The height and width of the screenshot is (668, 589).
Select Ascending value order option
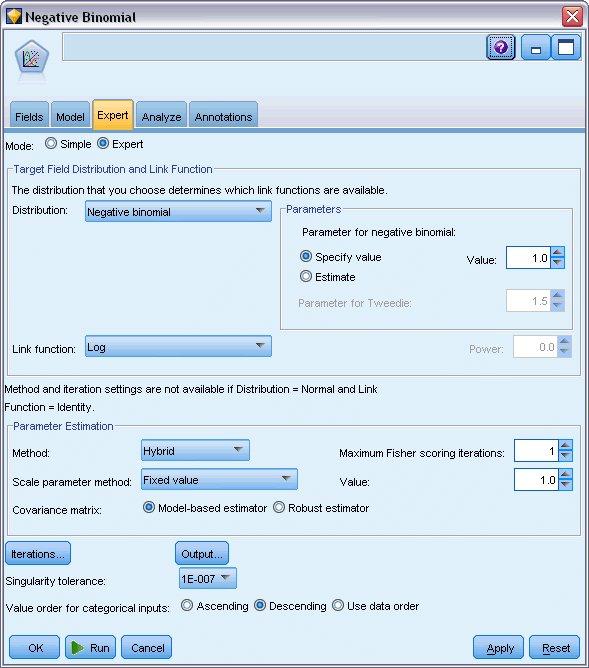[x=187, y=605]
